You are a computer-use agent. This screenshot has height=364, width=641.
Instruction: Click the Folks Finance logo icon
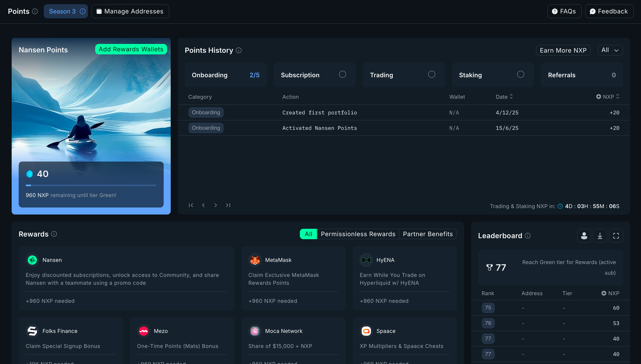pos(32,331)
